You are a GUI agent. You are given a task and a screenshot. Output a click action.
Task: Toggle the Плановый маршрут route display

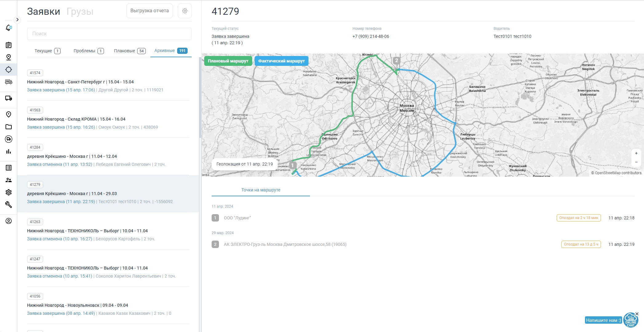click(x=228, y=61)
